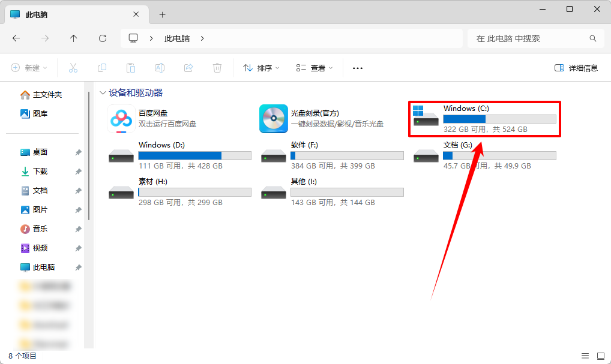Open 图片 in the sidebar
The height and width of the screenshot is (364, 611).
tap(34, 210)
